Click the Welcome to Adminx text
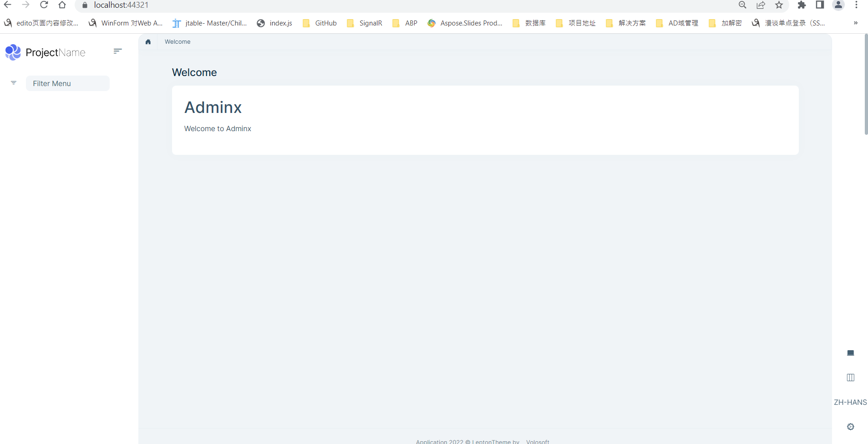868x444 pixels. click(218, 129)
